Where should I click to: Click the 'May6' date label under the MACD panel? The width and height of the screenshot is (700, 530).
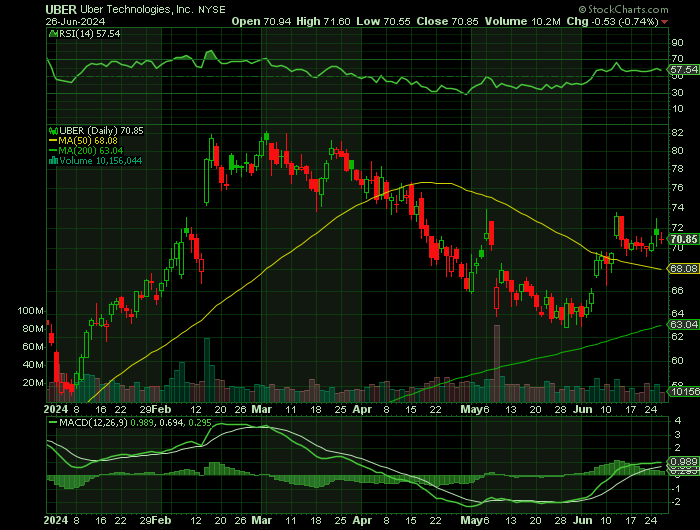click(x=475, y=521)
